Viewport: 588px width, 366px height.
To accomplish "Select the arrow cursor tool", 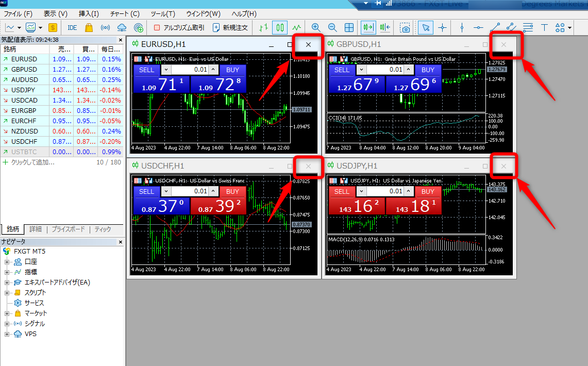I will click(x=426, y=28).
